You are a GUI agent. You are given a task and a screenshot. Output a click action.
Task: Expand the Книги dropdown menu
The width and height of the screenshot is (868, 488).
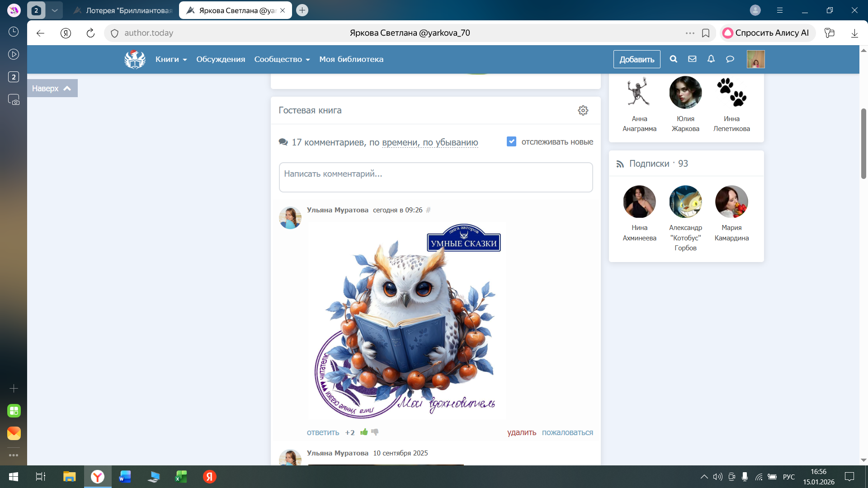(171, 59)
